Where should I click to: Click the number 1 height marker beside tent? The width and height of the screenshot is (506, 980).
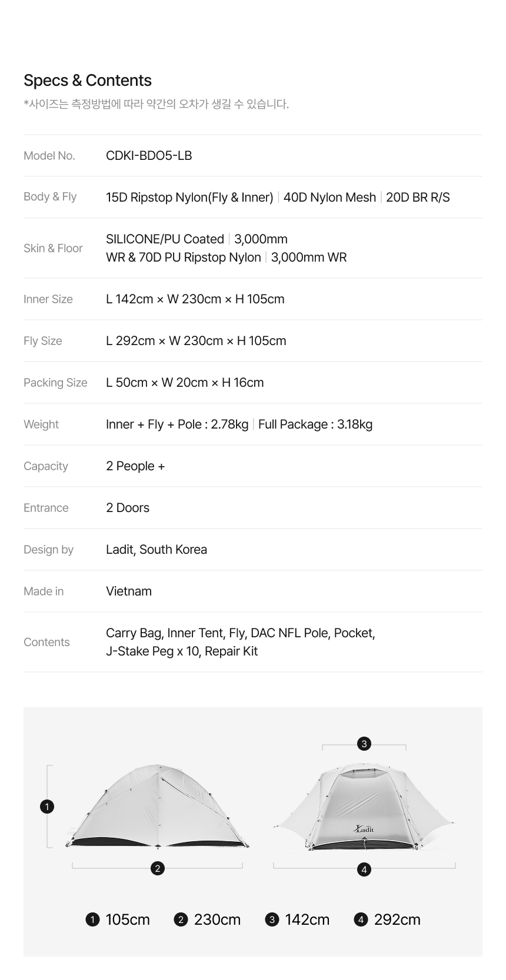pos(47,807)
